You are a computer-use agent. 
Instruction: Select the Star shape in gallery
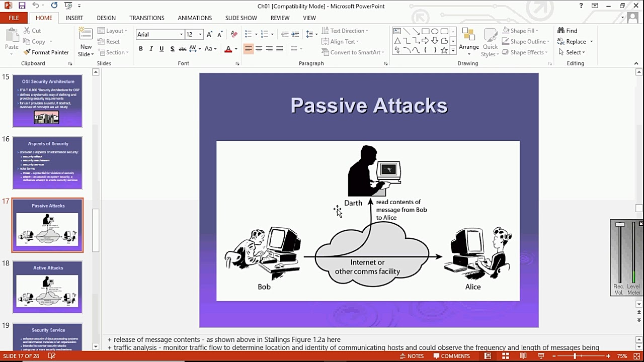pyautogui.click(x=444, y=50)
